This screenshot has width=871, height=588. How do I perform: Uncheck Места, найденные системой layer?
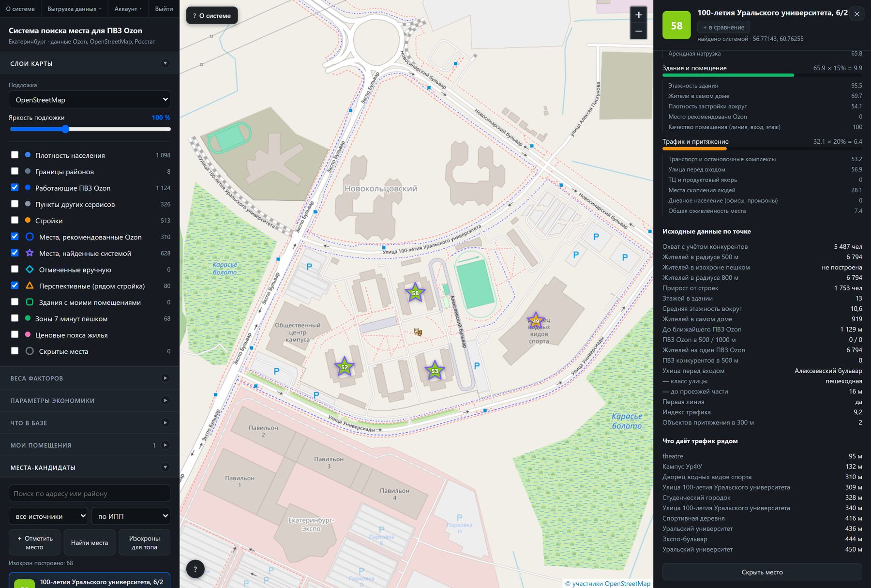(15, 253)
